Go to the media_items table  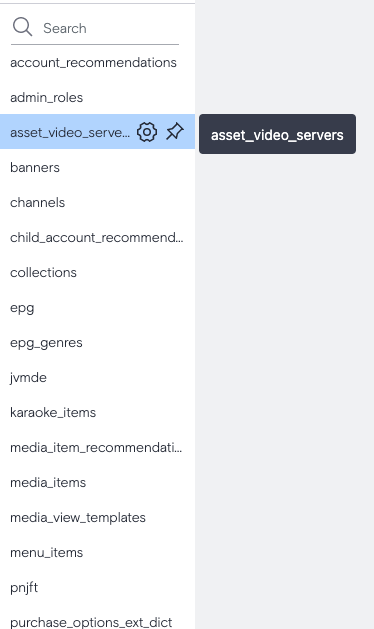(98, 482)
